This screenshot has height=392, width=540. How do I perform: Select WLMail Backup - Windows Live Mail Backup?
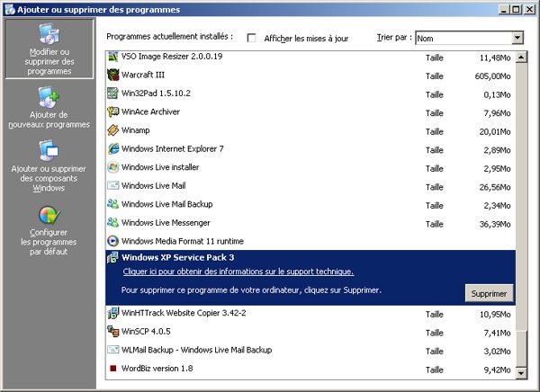click(x=196, y=350)
